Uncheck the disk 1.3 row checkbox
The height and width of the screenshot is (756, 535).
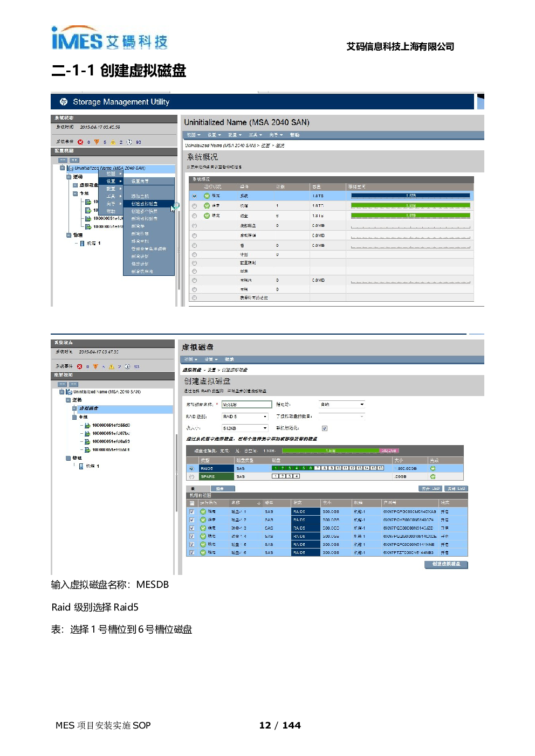click(x=191, y=528)
